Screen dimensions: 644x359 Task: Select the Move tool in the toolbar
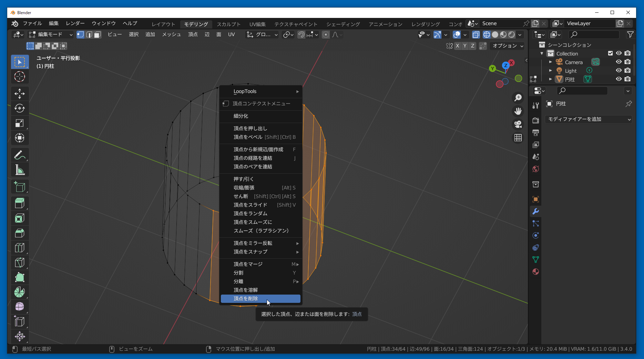click(20, 93)
